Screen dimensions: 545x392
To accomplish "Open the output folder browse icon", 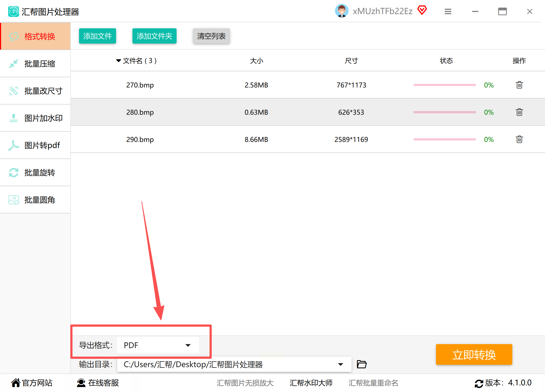I will pos(362,364).
